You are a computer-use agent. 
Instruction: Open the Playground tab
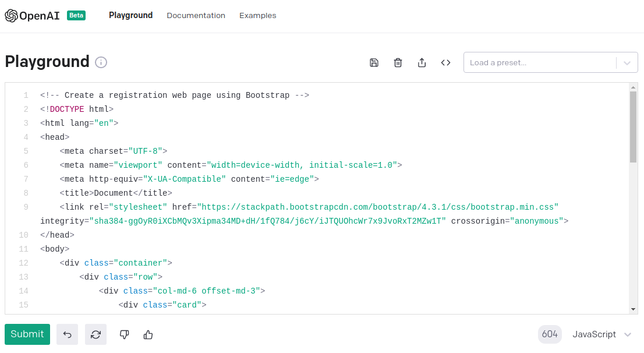tap(130, 16)
